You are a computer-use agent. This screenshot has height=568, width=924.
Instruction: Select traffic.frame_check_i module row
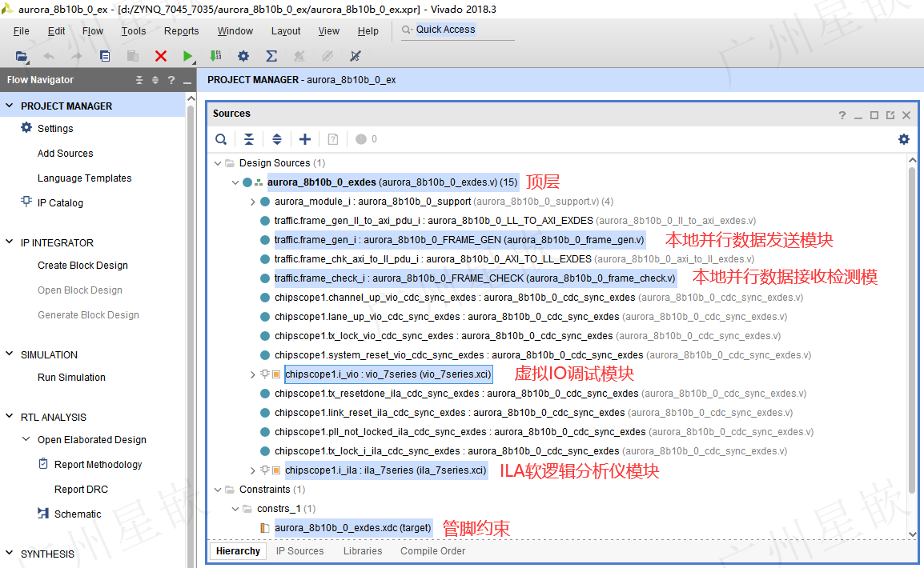pos(474,278)
